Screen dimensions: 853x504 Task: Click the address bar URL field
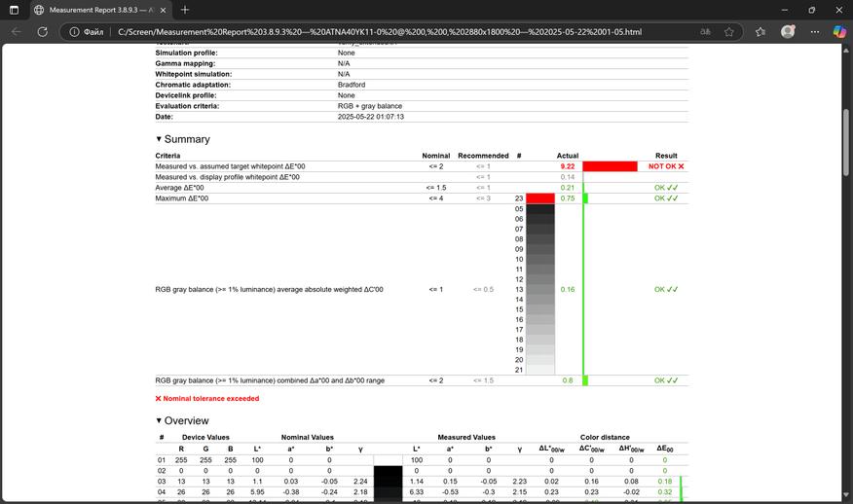click(x=380, y=32)
